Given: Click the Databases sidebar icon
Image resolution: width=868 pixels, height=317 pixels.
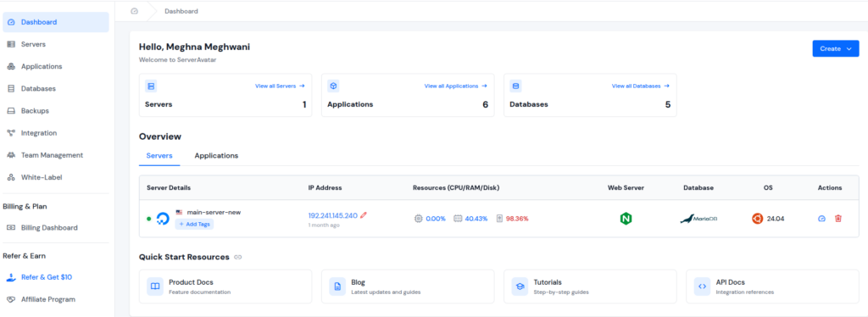Looking at the screenshot, I should pos(11,88).
